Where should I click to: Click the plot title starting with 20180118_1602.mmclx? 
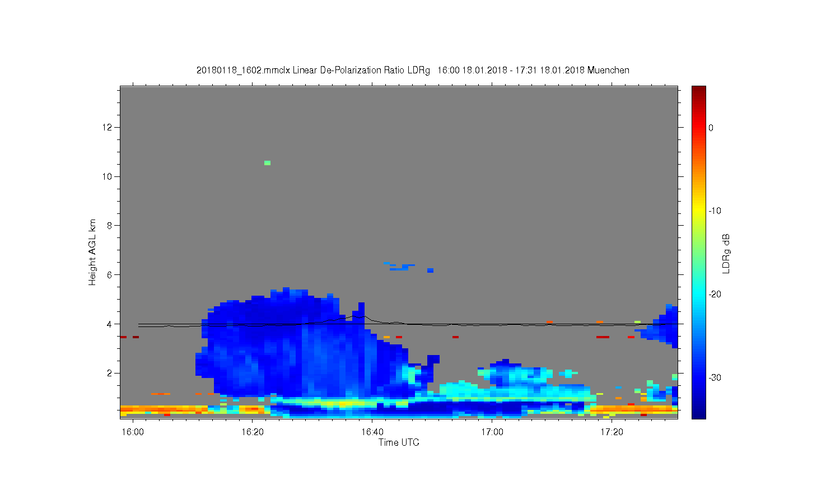pyautogui.click(x=413, y=71)
